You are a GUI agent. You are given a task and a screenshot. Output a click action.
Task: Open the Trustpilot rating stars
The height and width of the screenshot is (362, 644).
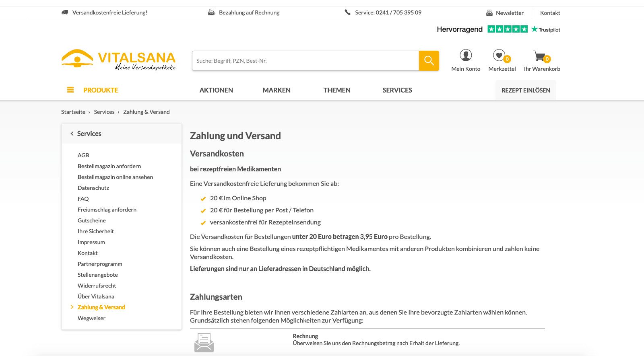point(507,29)
